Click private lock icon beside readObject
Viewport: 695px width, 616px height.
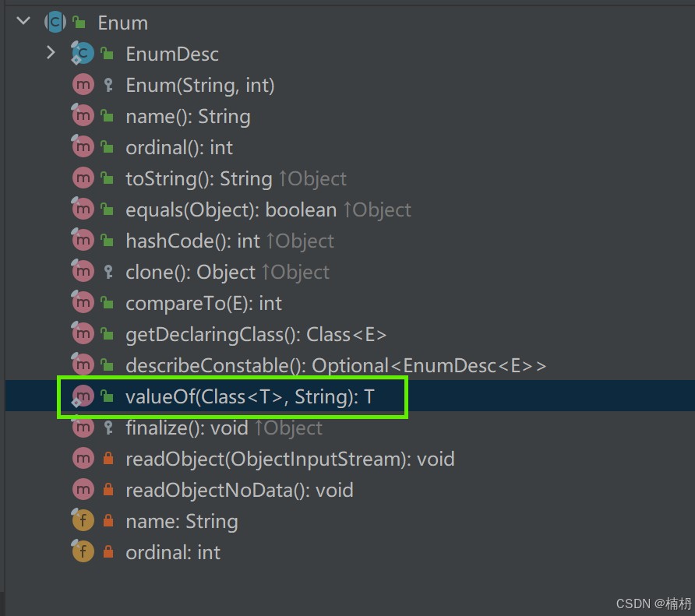pos(108,459)
